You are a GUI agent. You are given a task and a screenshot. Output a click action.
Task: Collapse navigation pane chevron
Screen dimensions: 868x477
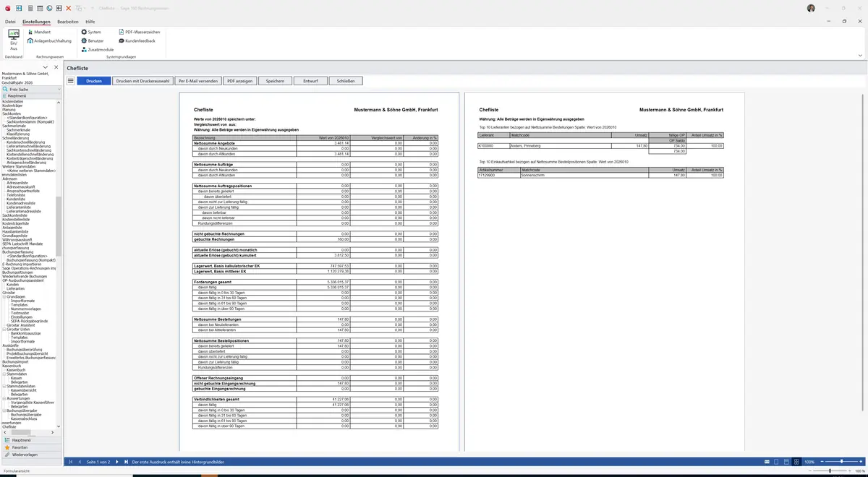coord(46,67)
